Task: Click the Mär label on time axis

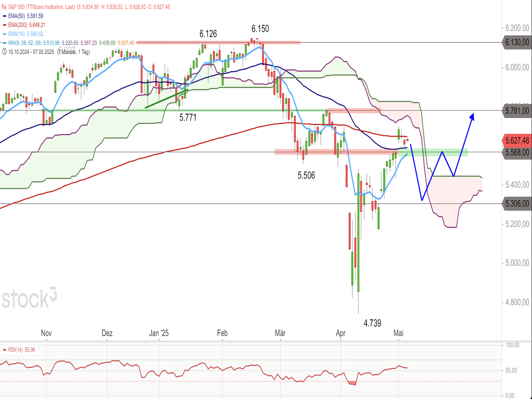Action: click(280, 333)
